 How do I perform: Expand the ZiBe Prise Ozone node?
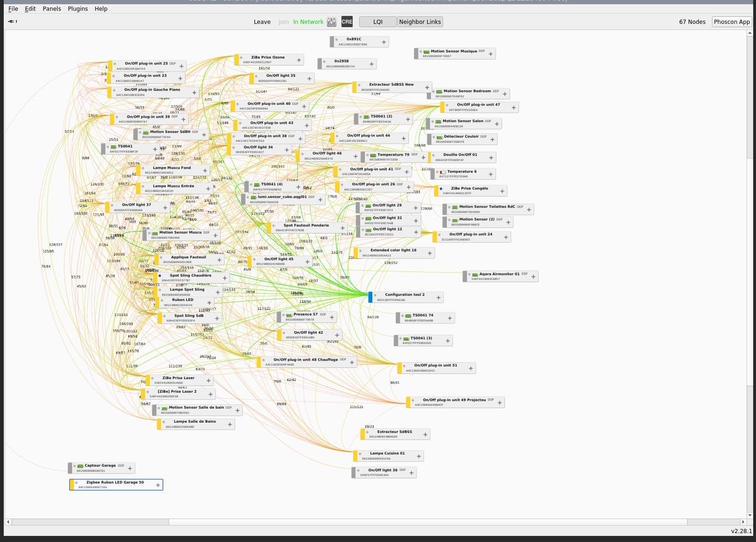tap(299, 60)
